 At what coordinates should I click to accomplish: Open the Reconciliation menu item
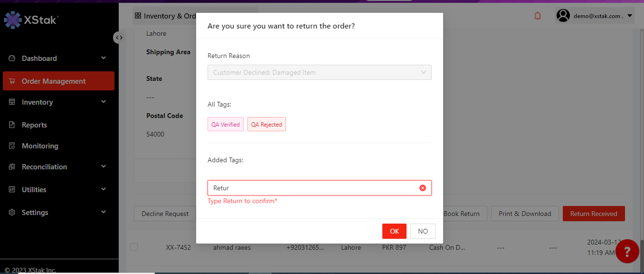coord(44,166)
